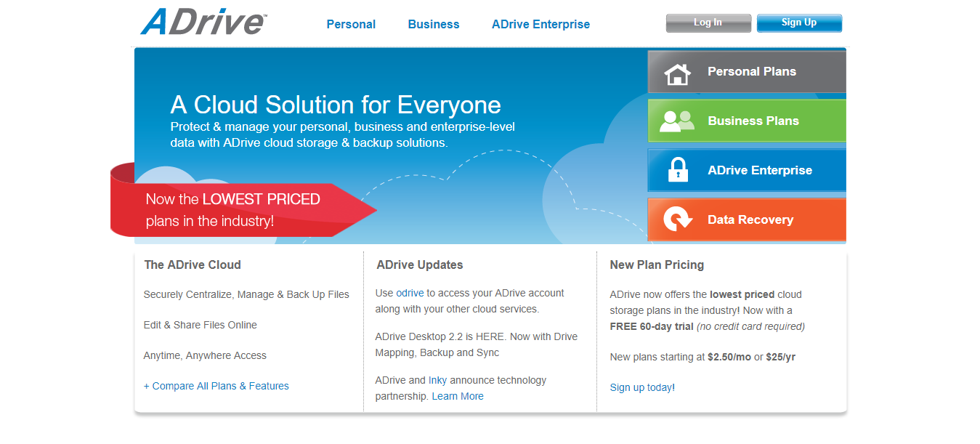Select the green Business Plans text label
Image resolution: width=980 pixels, height=444 pixels.
coord(753,121)
